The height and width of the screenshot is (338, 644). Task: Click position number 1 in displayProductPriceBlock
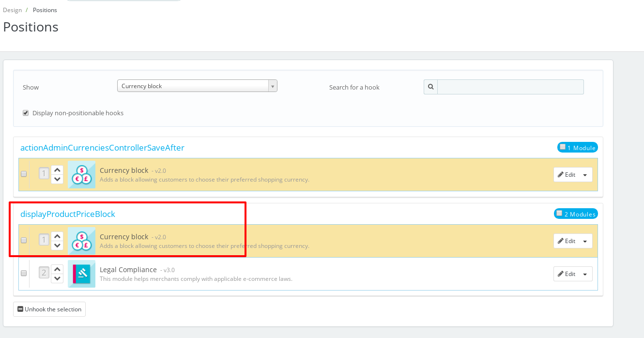coord(44,240)
